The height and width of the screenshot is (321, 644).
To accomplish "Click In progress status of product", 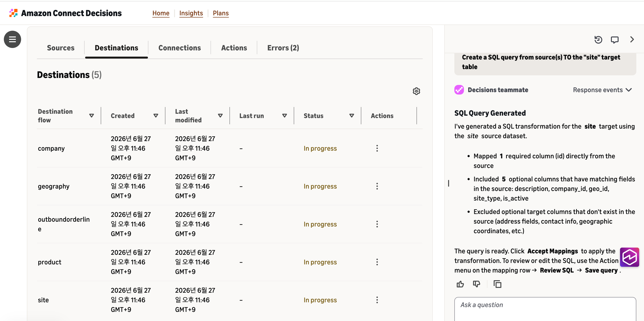I will tap(320, 262).
